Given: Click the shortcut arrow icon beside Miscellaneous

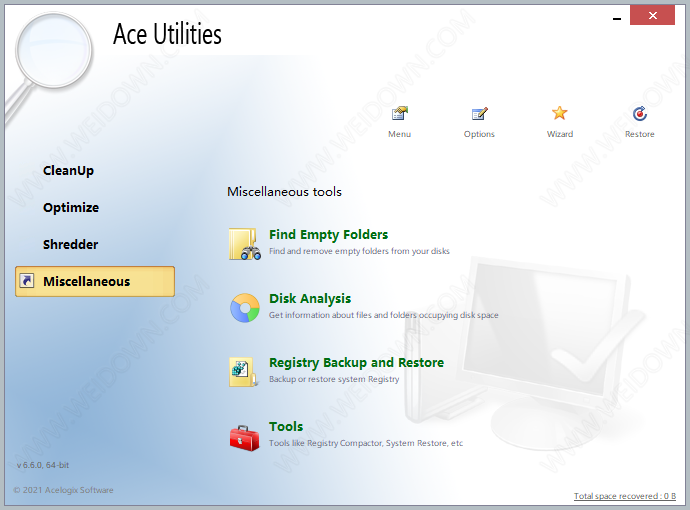Looking at the screenshot, I should (27, 281).
